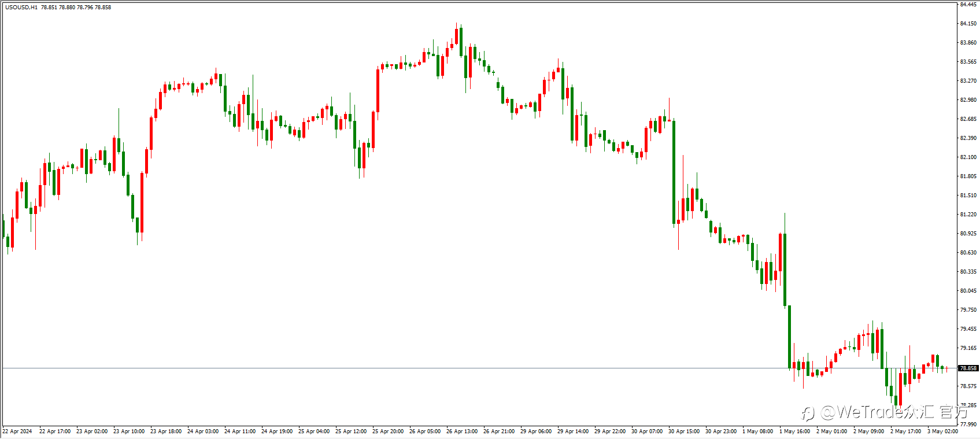Click the 84.150 price axis label
Image resolution: width=980 pixels, height=439 pixels.
(x=968, y=24)
